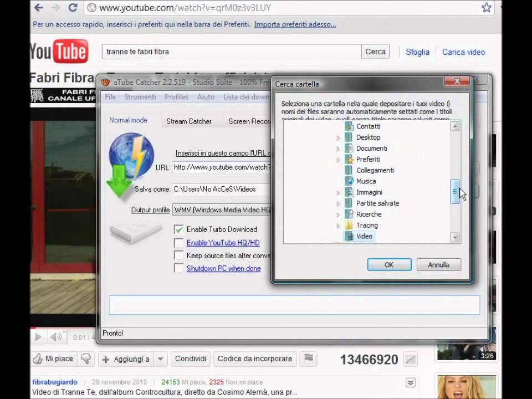Confirm folder with the OK button
The width and height of the screenshot is (532, 399).
(x=389, y=265)
